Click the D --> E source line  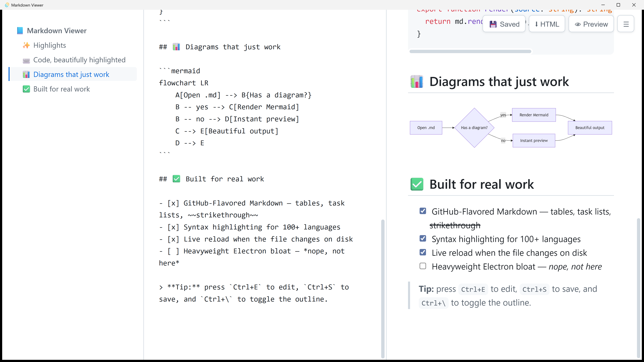(x=190, y=143)
